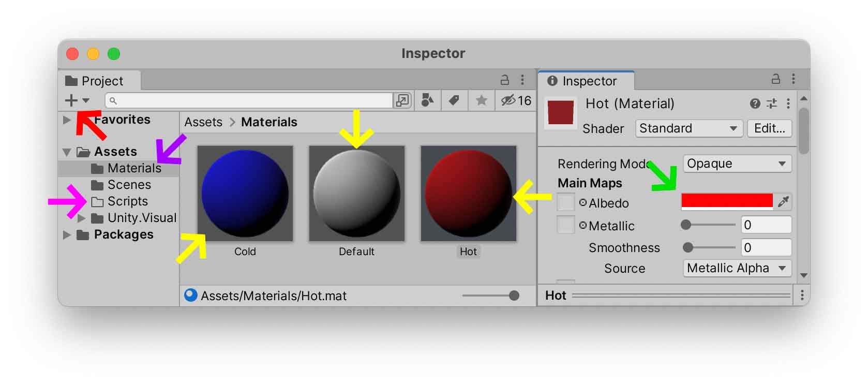Toggle the Project panel lock
The width and height of the screenshot is (868, 383).
tap(504, 80)
